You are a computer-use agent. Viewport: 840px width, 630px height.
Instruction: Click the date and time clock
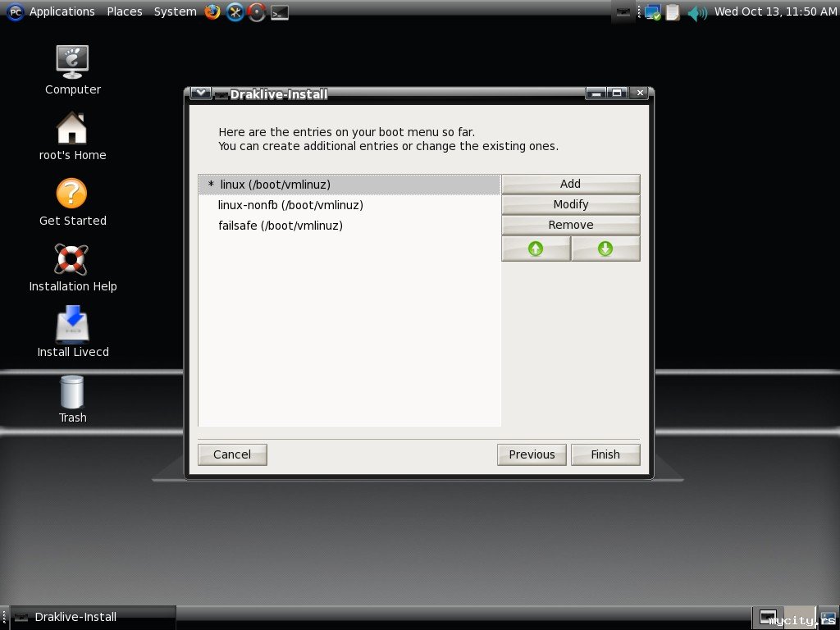[775, 11]
